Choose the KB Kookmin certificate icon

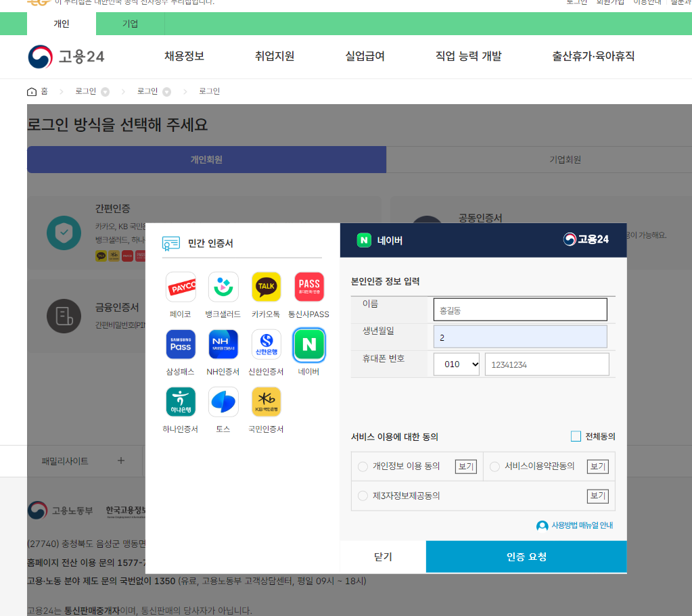pos(266,402)
